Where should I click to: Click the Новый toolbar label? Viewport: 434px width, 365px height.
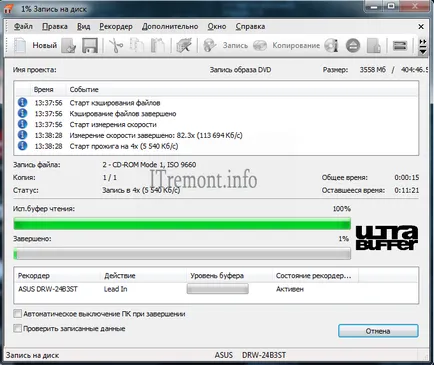[45, 45]
